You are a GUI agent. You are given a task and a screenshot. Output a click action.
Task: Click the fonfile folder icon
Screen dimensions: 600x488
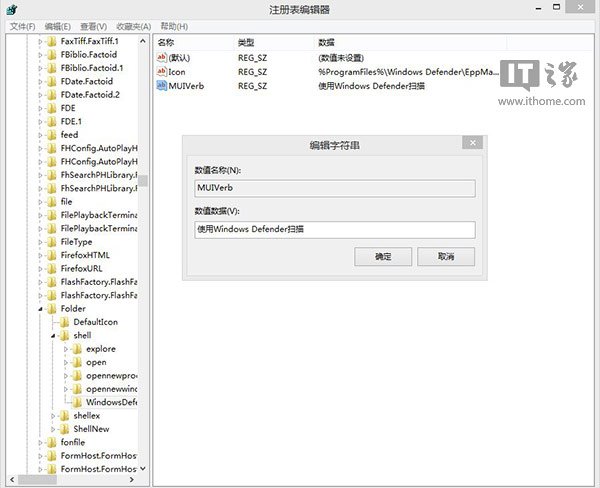pyautogui.click(x=51, y=442)
